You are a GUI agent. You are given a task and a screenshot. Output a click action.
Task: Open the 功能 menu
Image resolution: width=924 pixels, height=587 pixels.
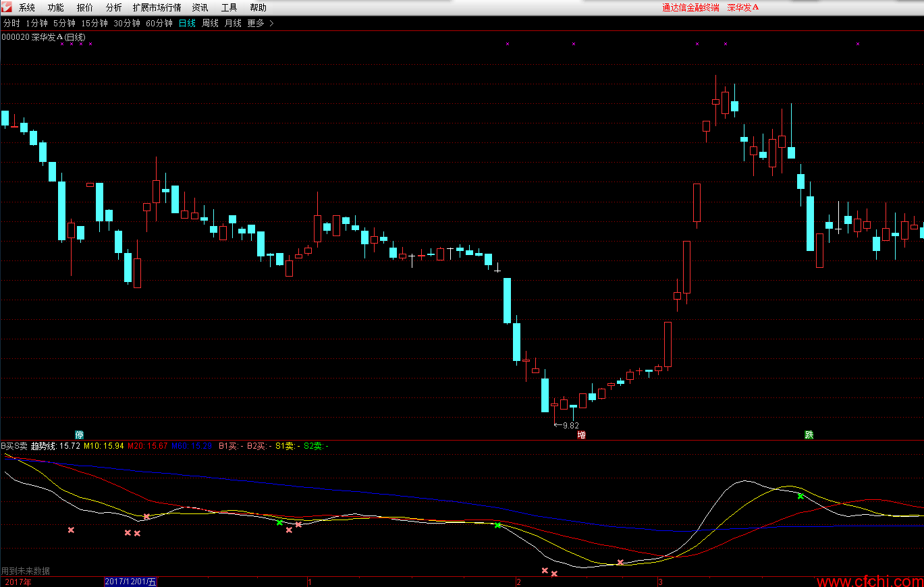tap(56, 8)
